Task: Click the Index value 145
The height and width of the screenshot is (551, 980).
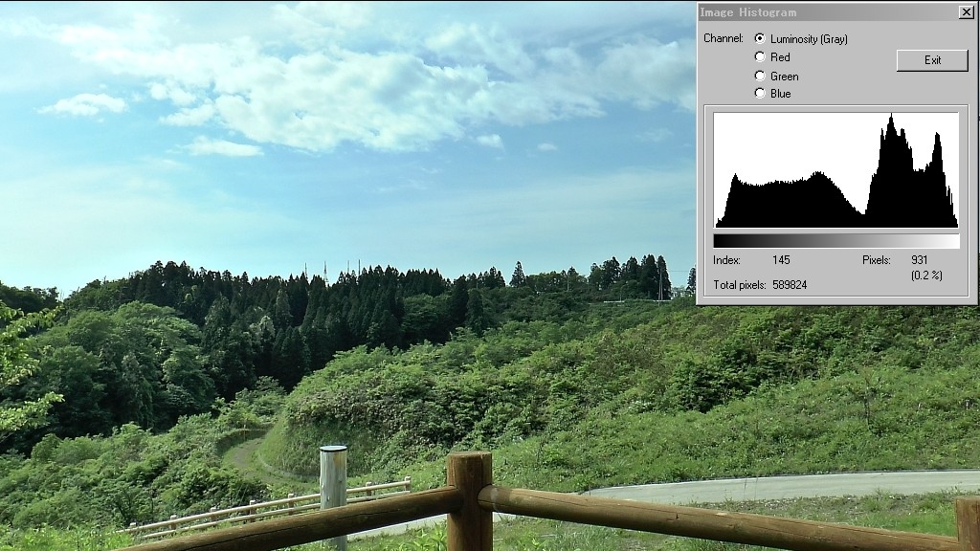Action: tap(781, 260)
